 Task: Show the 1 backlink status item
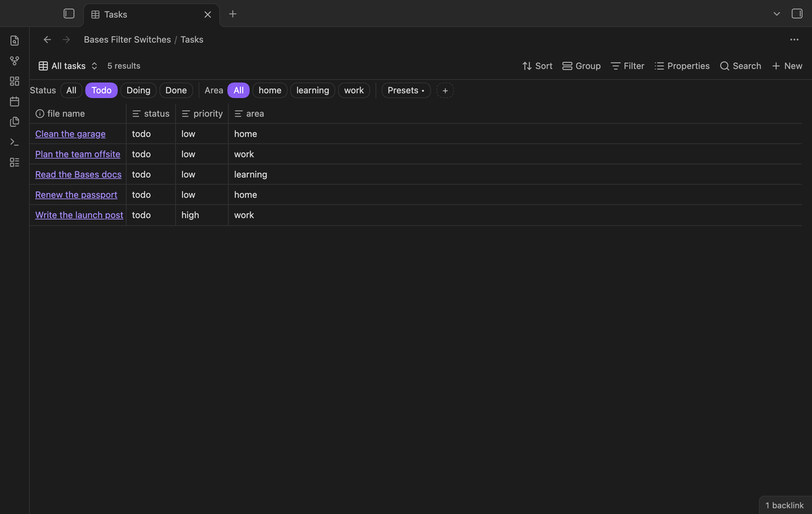[x=785, y=505]
